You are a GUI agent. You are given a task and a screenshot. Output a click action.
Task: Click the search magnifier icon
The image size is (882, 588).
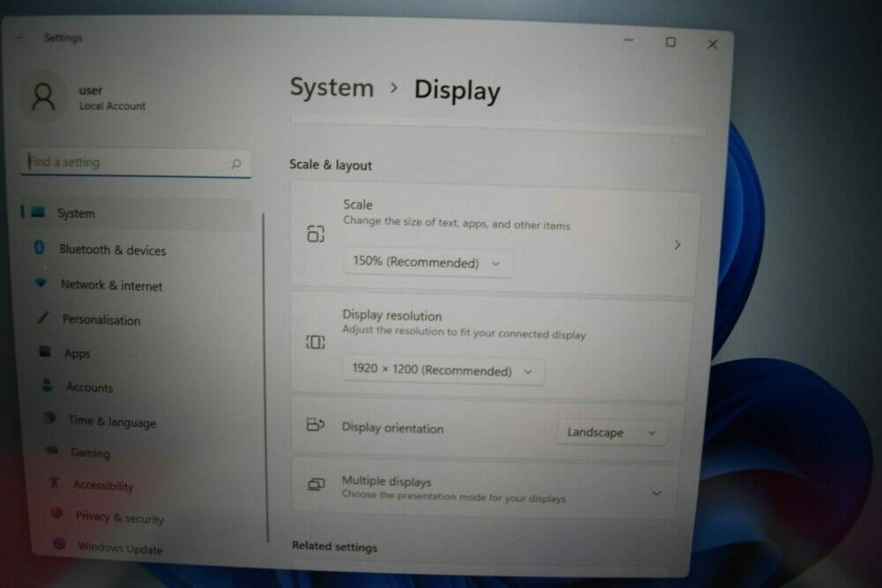point(235,164)
